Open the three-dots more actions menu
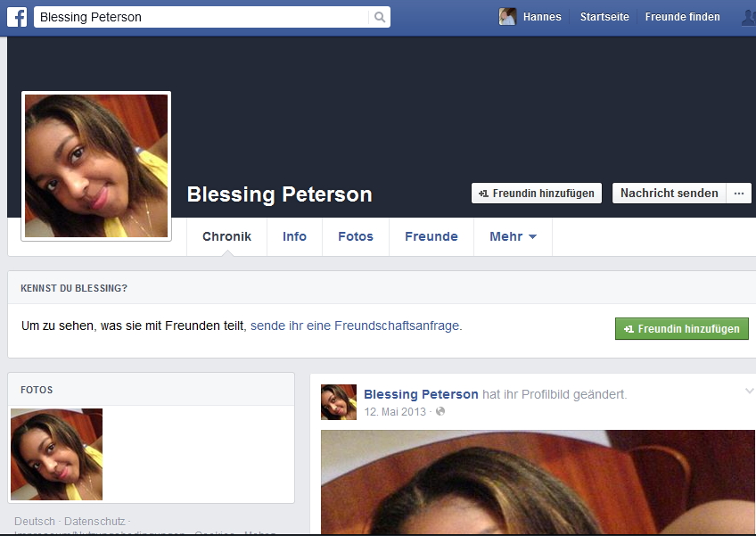756x536 pixels. pos(739,193)
